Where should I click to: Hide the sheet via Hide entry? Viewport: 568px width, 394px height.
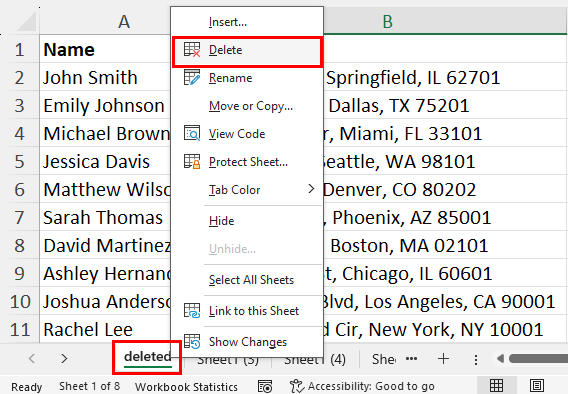click(247, 221)
